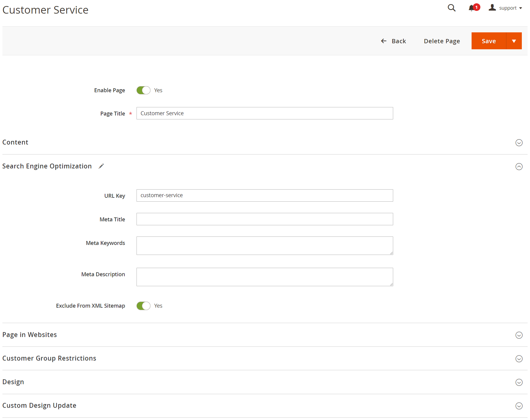Open the Save options dropdown arrow
This screenshot has height=420, width=530.
click(514, 41)
